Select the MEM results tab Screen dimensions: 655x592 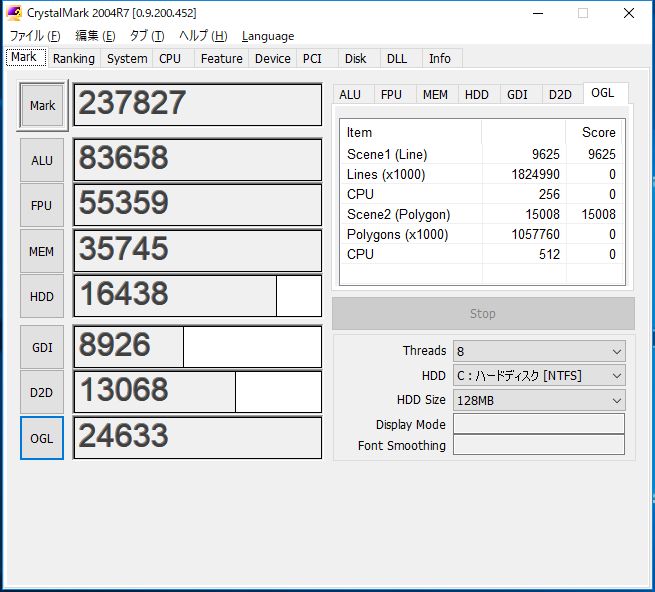tap(435, 95)
